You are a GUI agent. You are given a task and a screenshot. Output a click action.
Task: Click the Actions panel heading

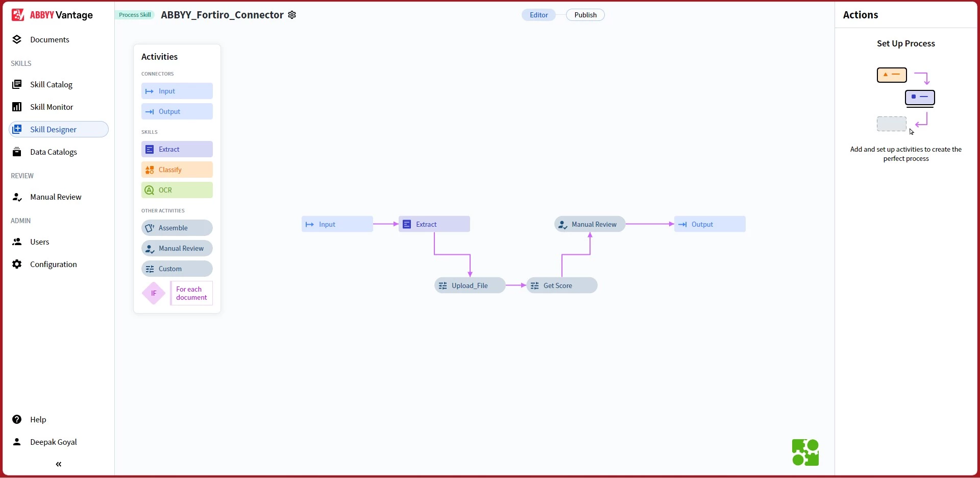click(x=861, y=15)
